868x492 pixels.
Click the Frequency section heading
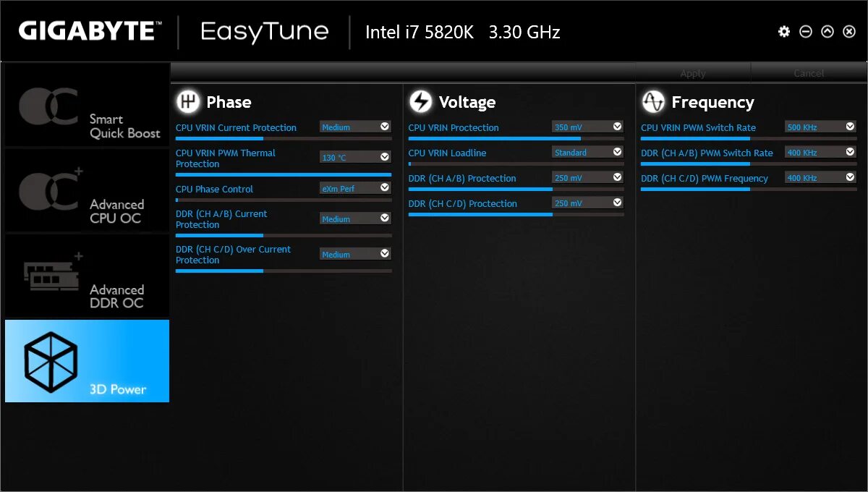tap(712, 102)
